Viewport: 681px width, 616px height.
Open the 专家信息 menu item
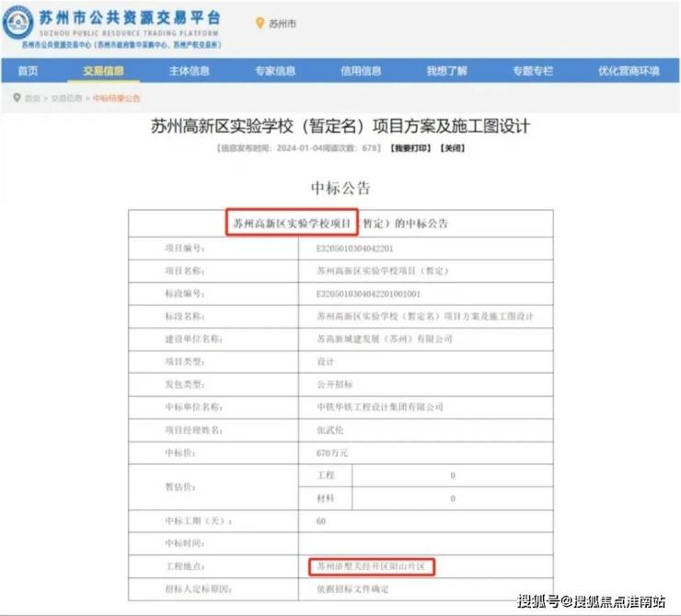274,71
